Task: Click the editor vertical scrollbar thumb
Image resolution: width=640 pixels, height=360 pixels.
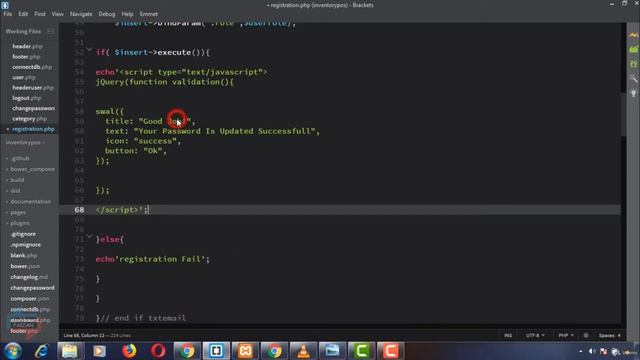Action: coord(623,114)
